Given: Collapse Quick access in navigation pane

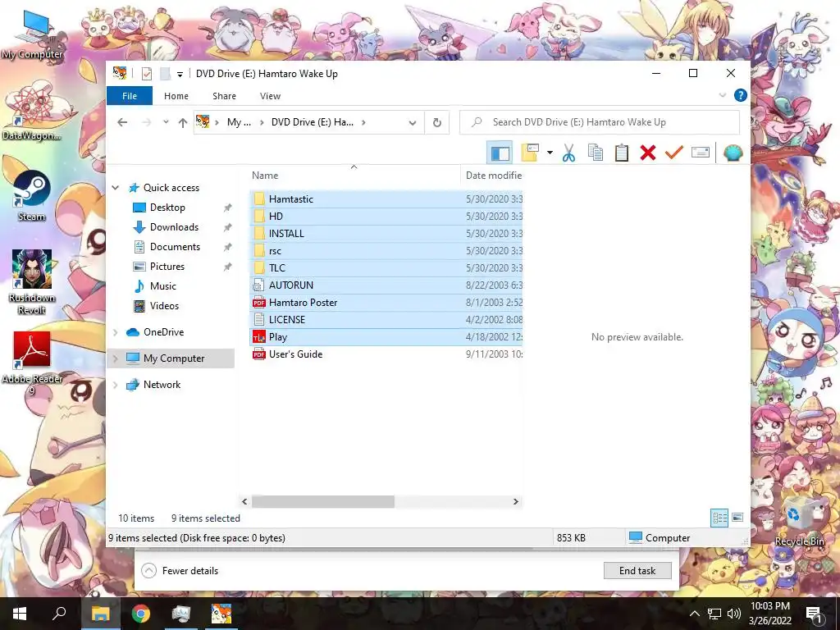Looking at the screenshot, I should click(x=115, y=188).
